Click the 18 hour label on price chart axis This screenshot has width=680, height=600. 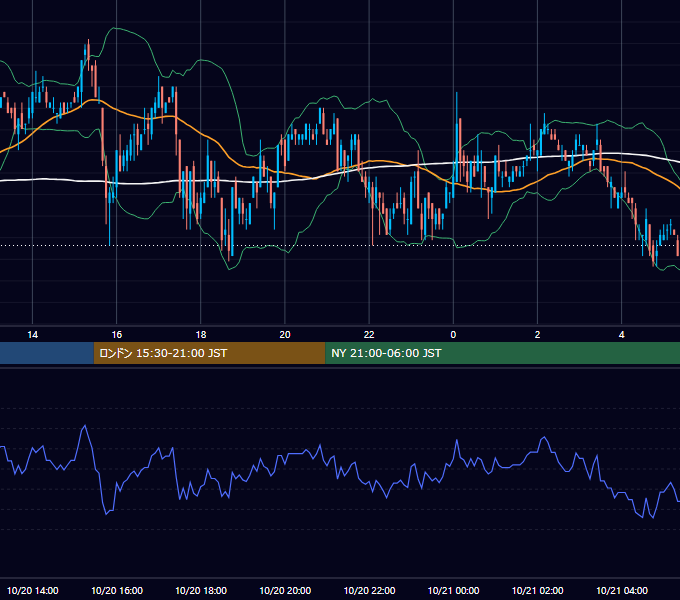pyautogui.click(x=201, y=335)
